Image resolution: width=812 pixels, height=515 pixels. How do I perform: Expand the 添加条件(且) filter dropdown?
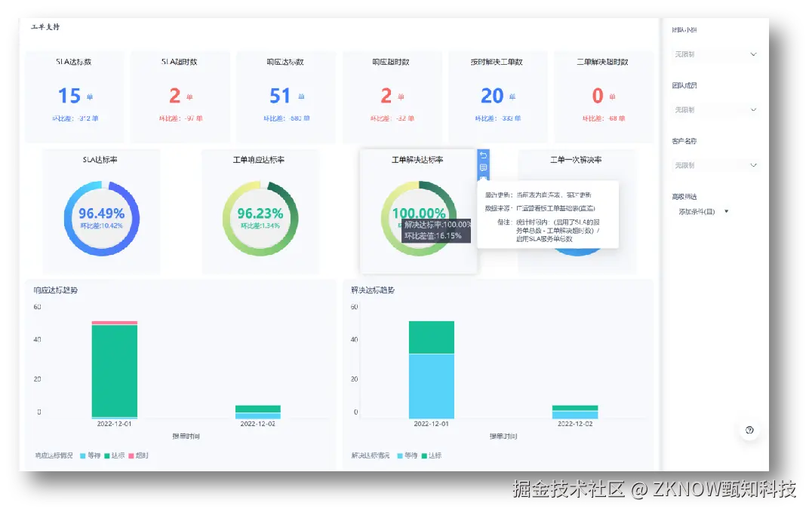pyautogui.click(x=704, y=212)
